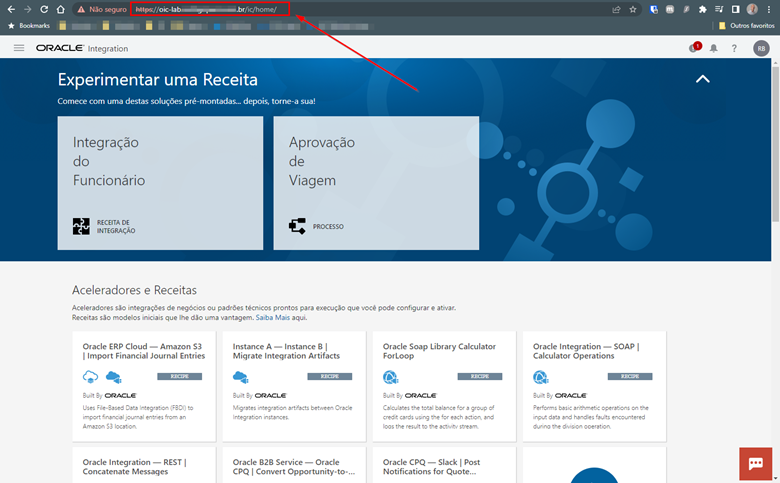Screen dimensions: 780x483
Task: Open the gray m extension icon
Action: point(670,9)
